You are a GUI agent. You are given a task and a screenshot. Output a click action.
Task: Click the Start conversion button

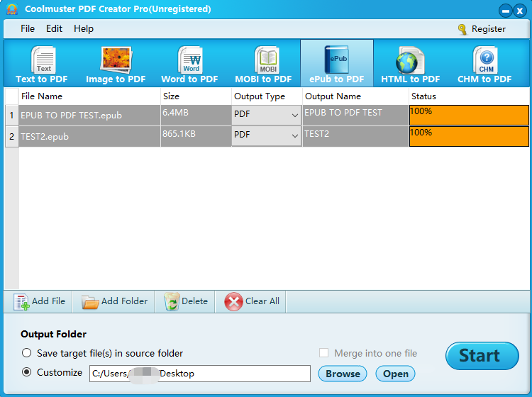[x=482, y=356]
